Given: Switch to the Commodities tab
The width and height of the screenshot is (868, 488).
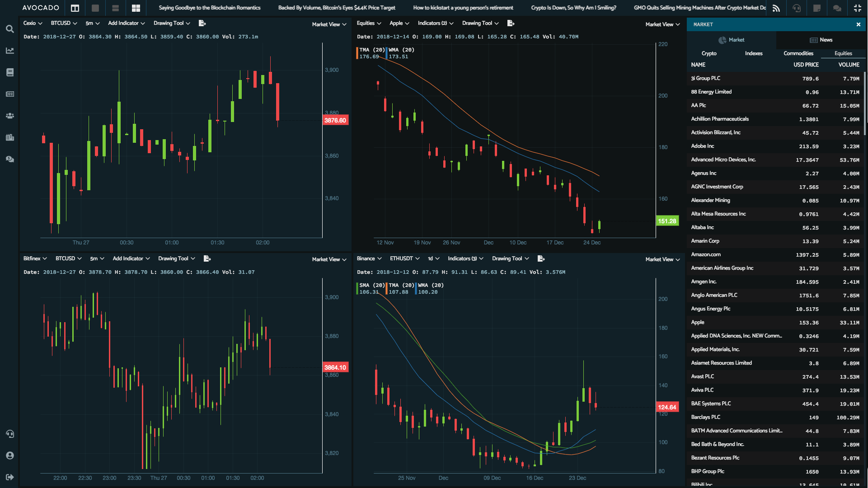Looking at the screenshot, I should pyautogui.click(x=798, y=53).
